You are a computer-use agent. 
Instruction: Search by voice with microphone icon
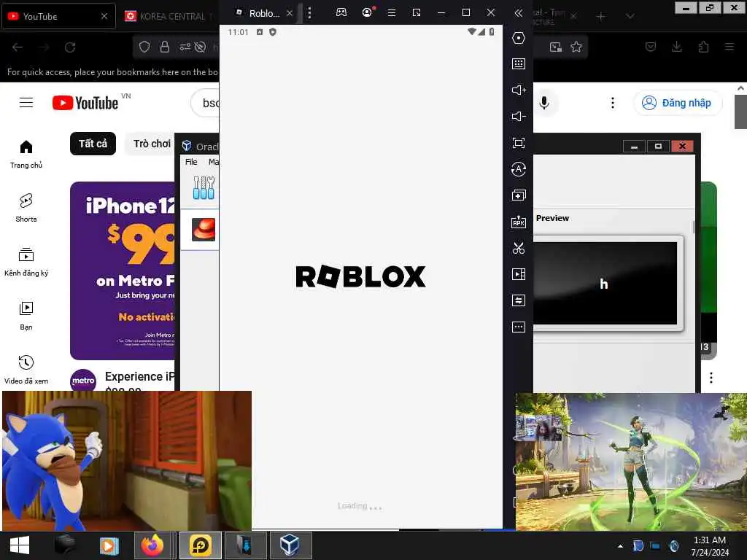[544, 103]
